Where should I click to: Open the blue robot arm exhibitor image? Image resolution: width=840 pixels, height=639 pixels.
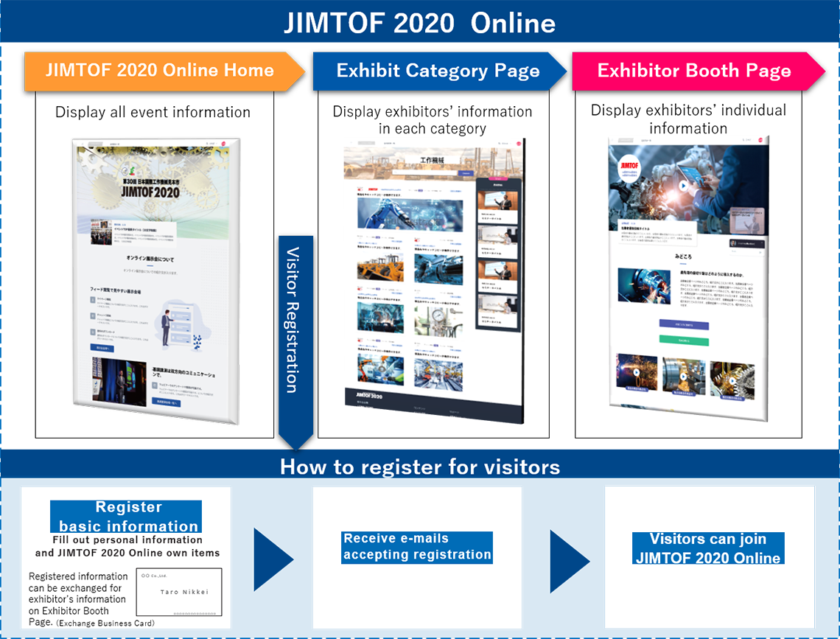[x=410, y=215]
